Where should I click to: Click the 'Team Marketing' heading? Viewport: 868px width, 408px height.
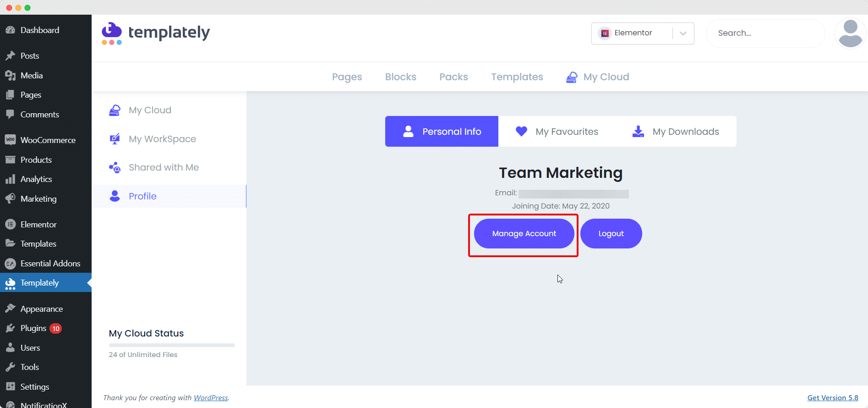pyautogui.click(x=561, y=173)
